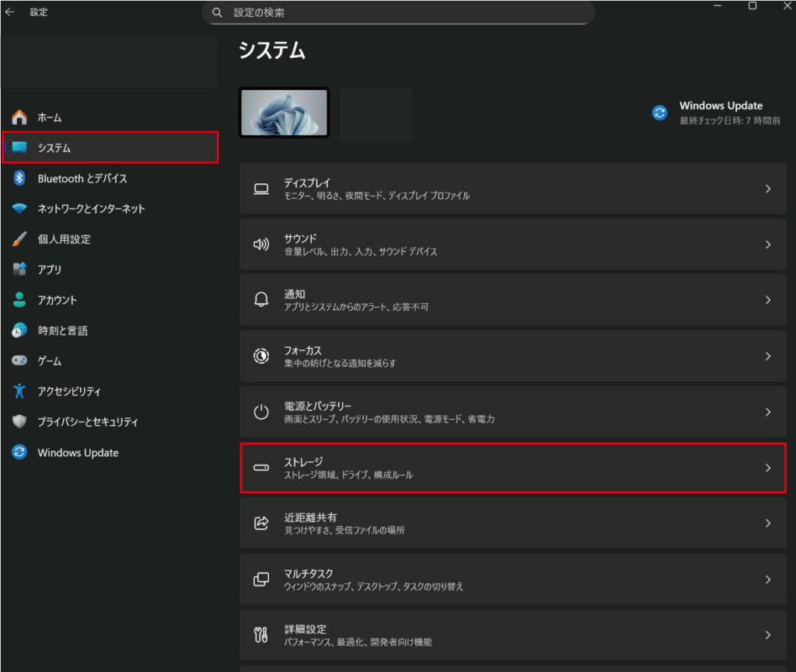Click the desktop wallpaper thumbnail
The image size is (796, 672).
pos(285,113)
